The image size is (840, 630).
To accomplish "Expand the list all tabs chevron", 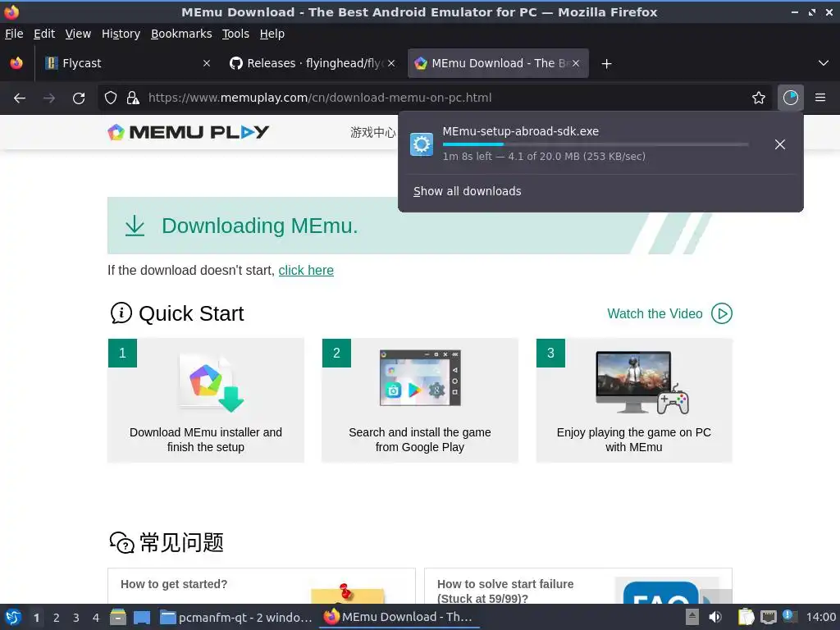I will tap(824, 63).
